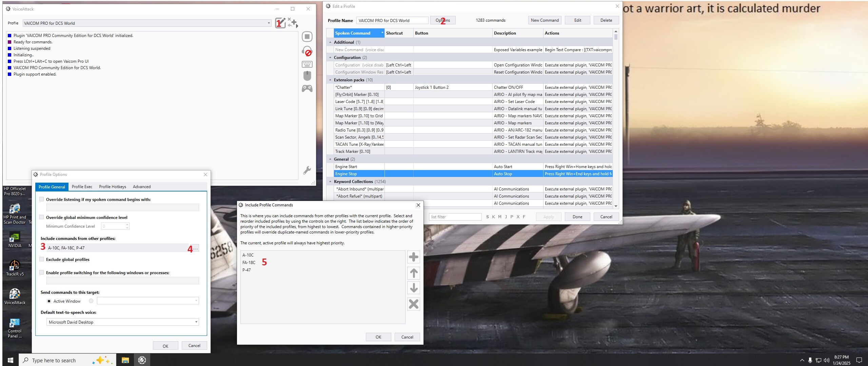Screen dimensions: 868x366
Task: Switch to the Profile Hotkeys tab
Action: [x=113, y=187]
